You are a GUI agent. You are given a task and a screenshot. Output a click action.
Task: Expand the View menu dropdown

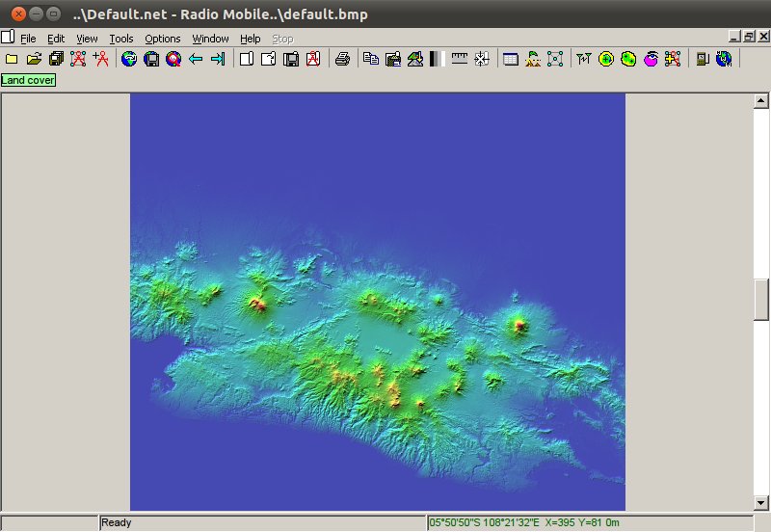tap(87, 39)
